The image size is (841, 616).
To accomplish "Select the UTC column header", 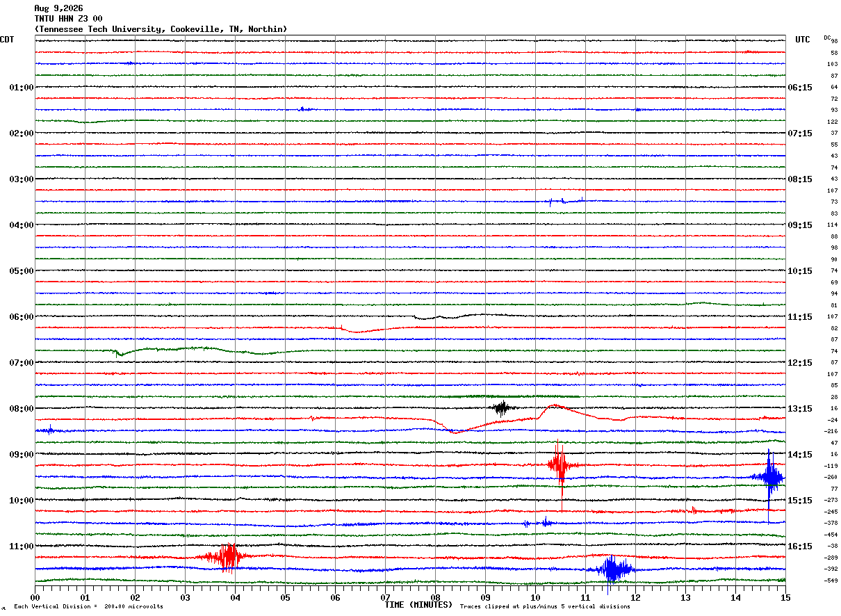I will (x=803, y=40).
